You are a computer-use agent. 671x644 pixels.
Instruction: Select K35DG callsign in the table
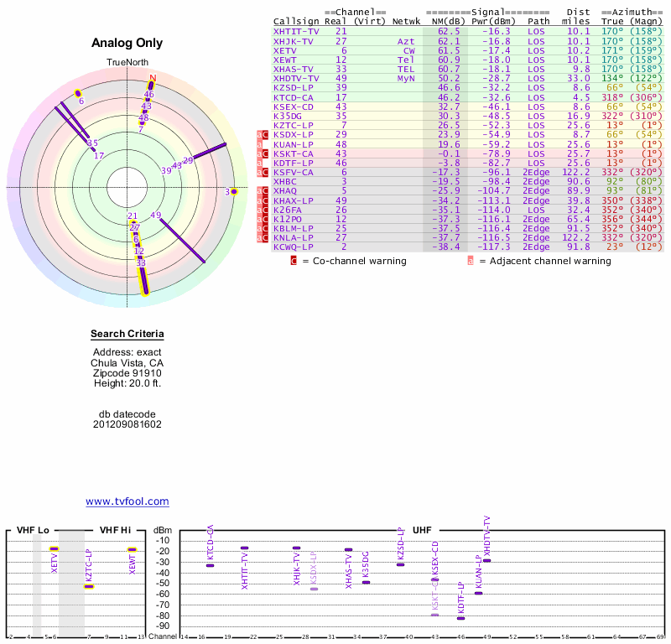click(x=288, y=117)
